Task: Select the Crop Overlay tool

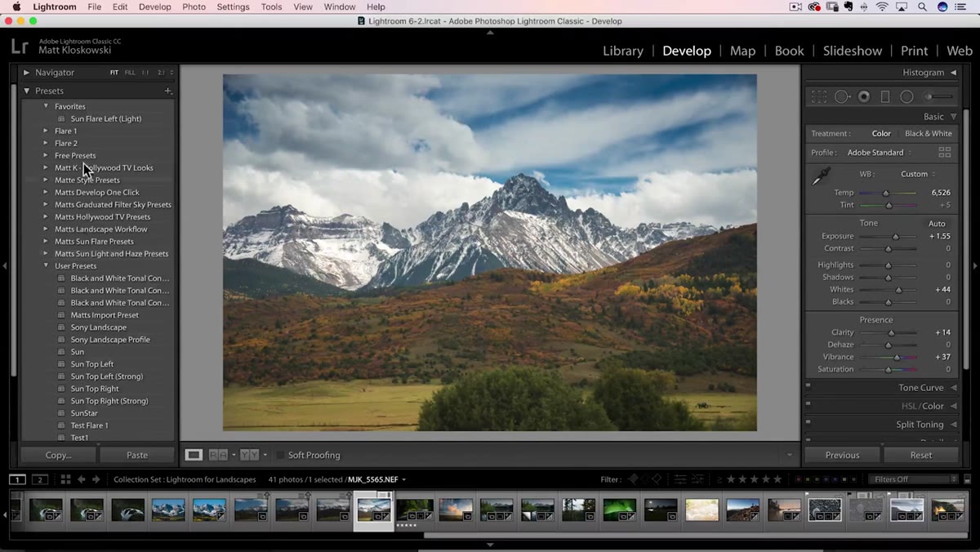Action: (819, 96)
